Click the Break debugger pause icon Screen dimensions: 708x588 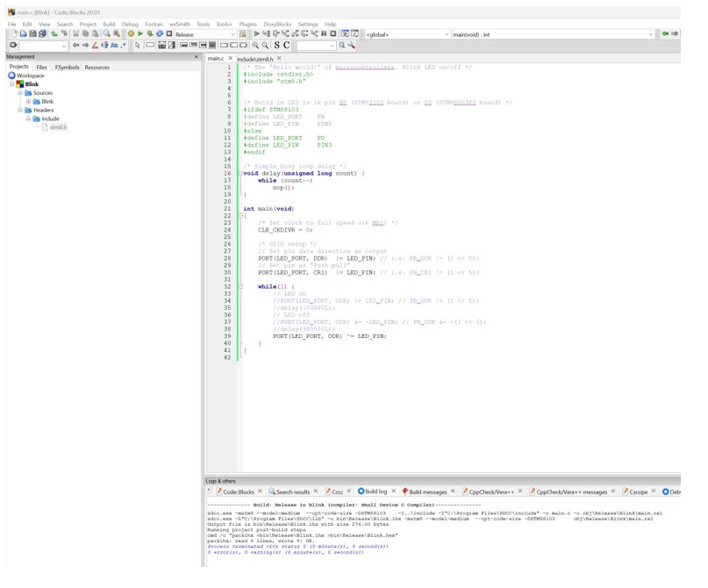pos(324,34)
